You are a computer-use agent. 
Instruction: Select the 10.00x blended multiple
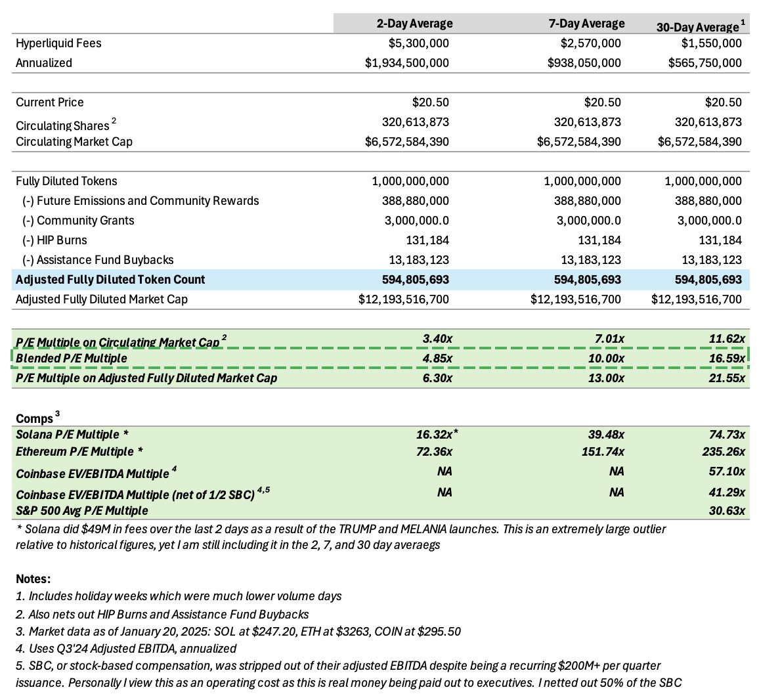pos(606,359)
